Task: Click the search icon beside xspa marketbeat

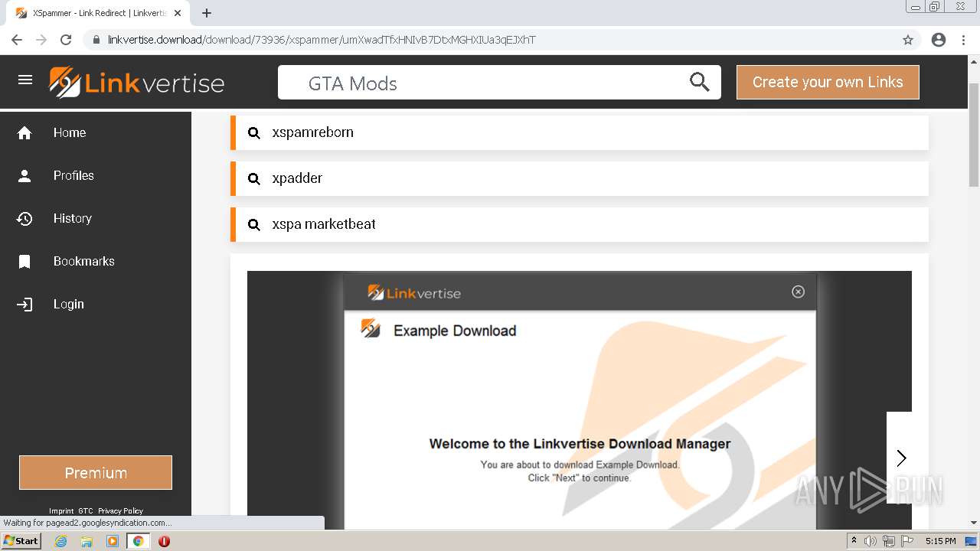Action: (x=254, y=225)
